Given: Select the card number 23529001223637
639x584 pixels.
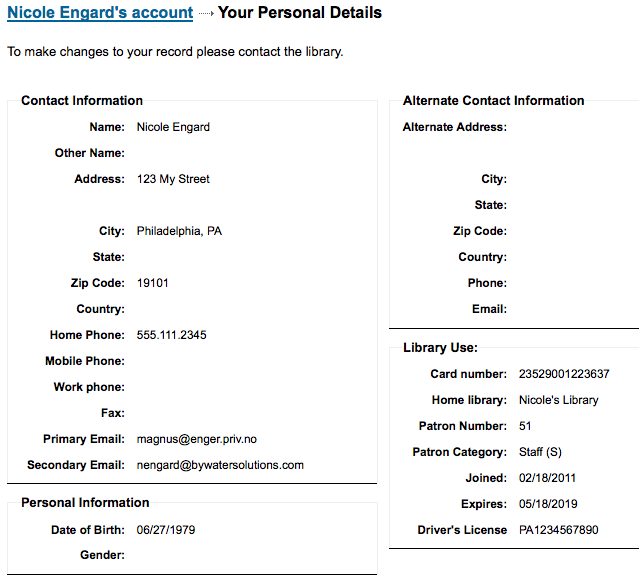Looking at the screenshot, I should click(564, 374).
